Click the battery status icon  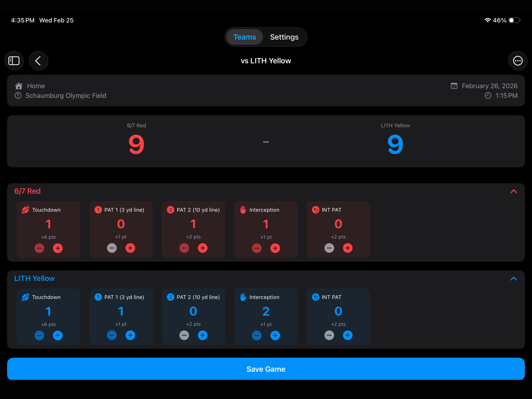514,20
